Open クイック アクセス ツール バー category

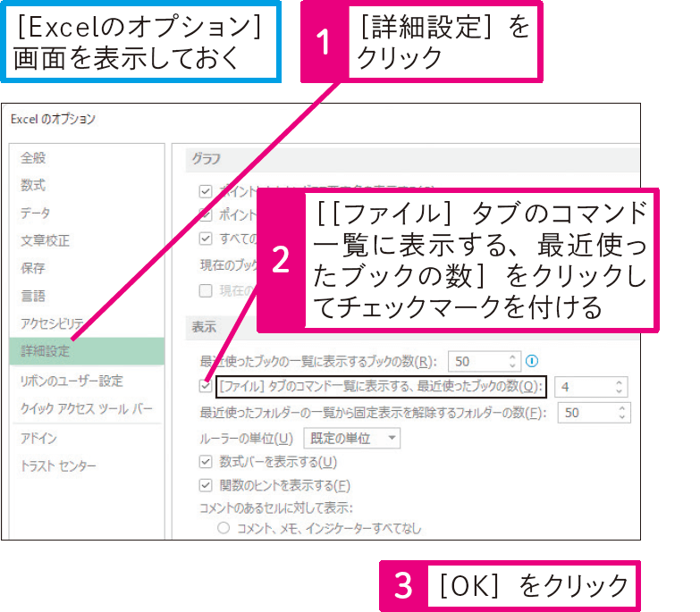(x=87, y=408)
